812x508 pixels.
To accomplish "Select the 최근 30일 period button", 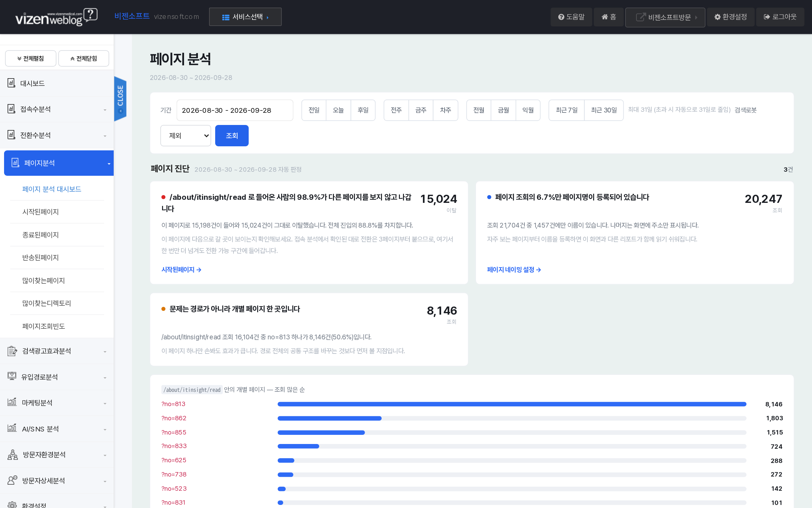I will point(604,110).
